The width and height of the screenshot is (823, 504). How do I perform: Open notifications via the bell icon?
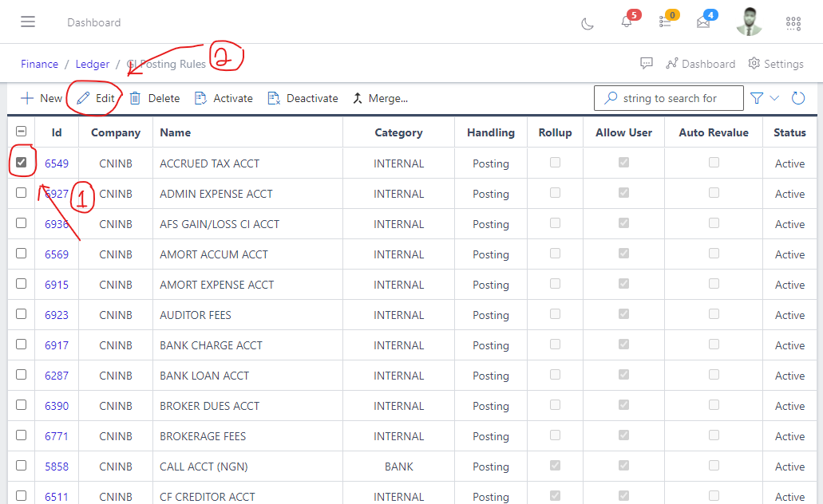(x=627, y=23)
